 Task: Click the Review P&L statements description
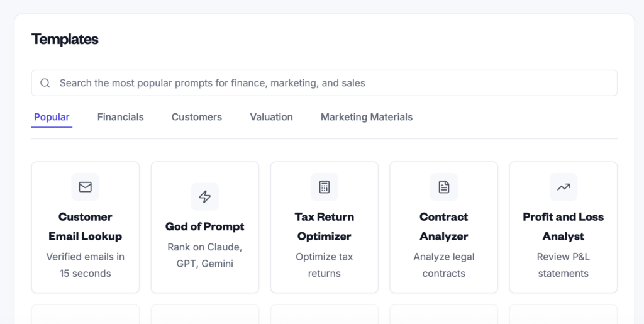pyautogui.click(x=563, y=265)
